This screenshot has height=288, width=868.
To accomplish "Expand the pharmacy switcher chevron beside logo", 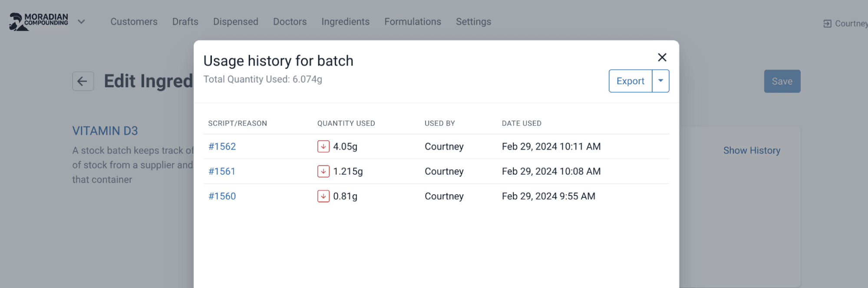I will click(81, 22).
